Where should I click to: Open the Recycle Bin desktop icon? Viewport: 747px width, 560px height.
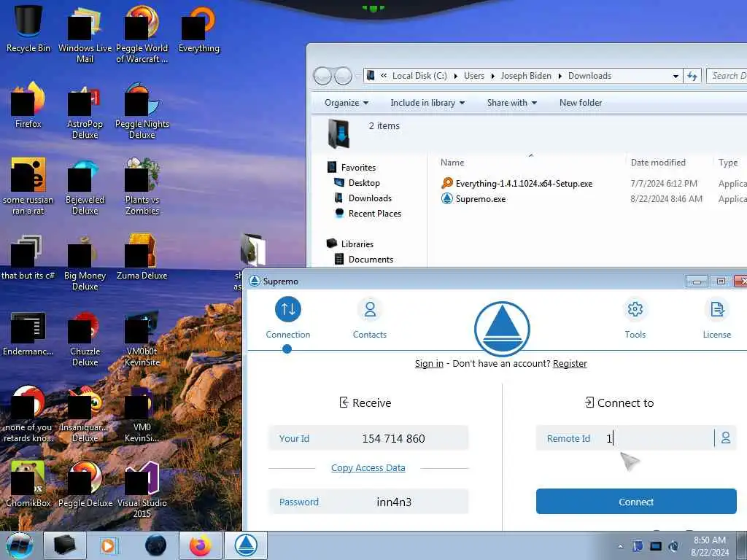pyautogui.click(x=28, y=28)
